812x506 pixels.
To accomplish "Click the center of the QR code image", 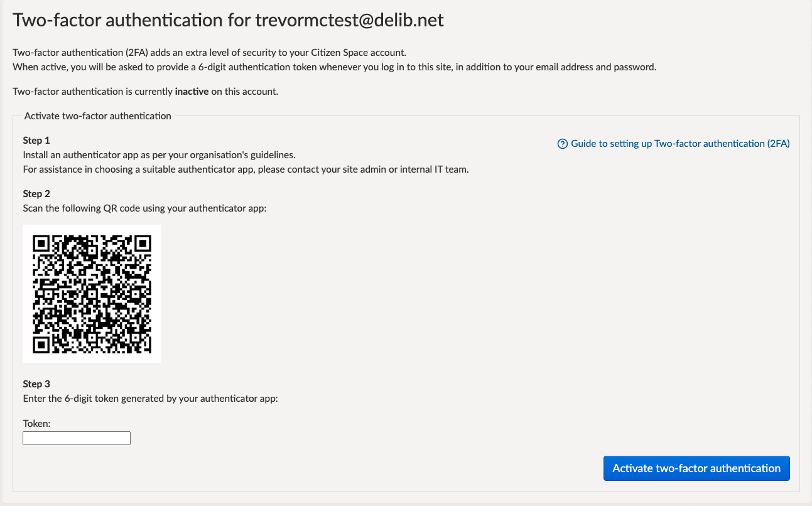I will [x=92, y=294].
